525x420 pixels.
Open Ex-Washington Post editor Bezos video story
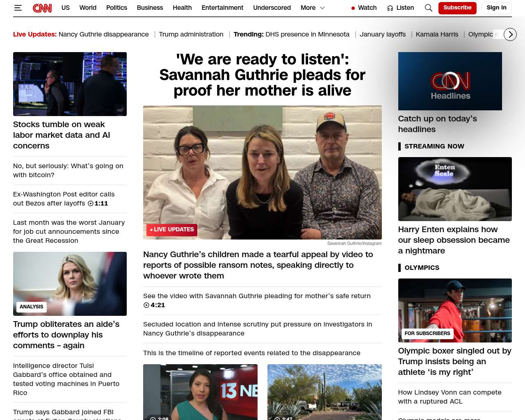coord(64,199)
